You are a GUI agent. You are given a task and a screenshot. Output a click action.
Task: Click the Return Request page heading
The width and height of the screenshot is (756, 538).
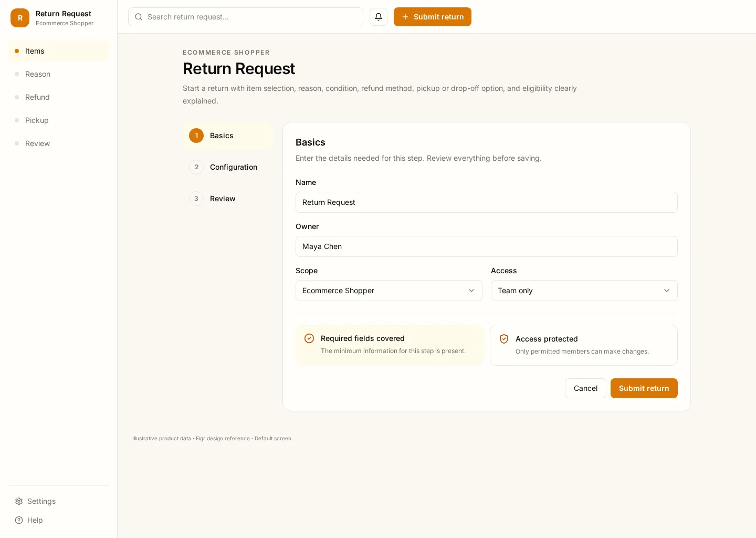(239, 69)
